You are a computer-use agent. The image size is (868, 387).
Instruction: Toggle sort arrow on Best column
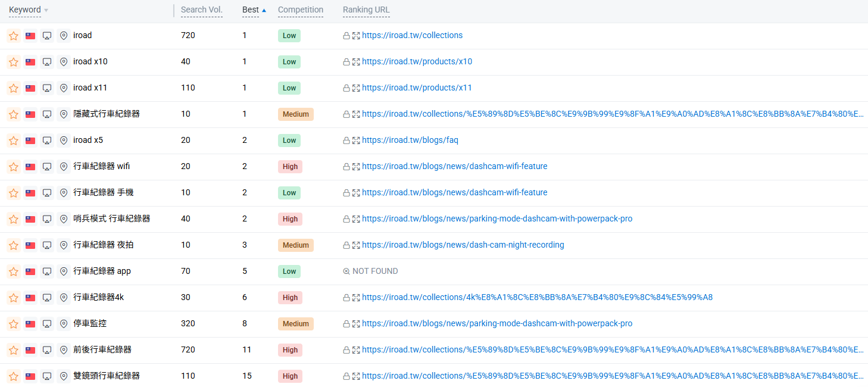click(264, 10)
